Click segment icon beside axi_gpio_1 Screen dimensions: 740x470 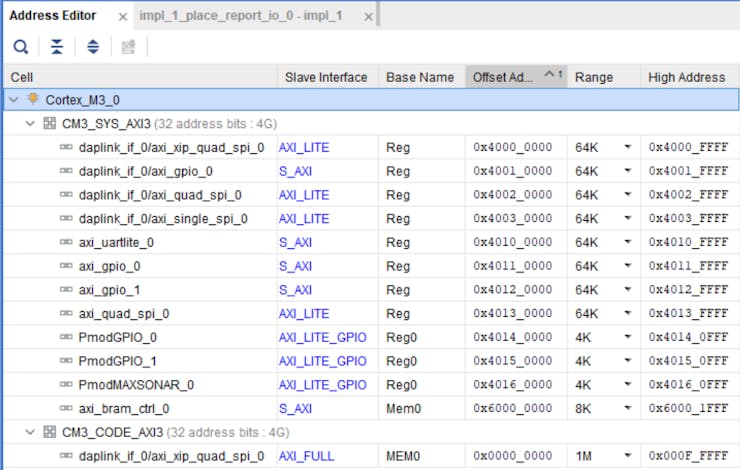66,290
